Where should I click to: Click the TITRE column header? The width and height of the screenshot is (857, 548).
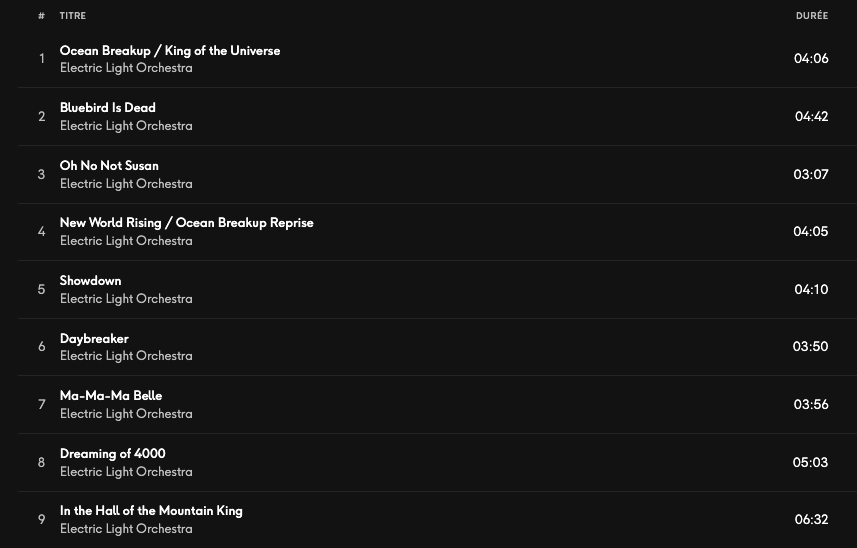click(x=73, y=16)
